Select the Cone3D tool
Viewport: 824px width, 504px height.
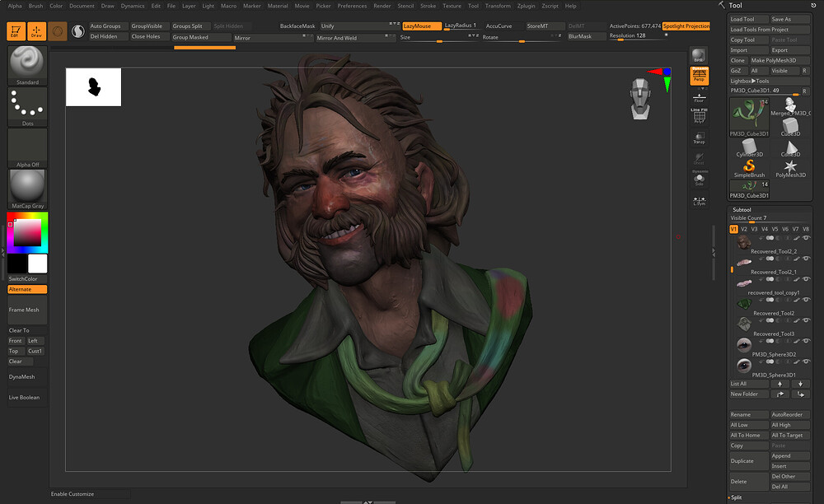point(790,147)
